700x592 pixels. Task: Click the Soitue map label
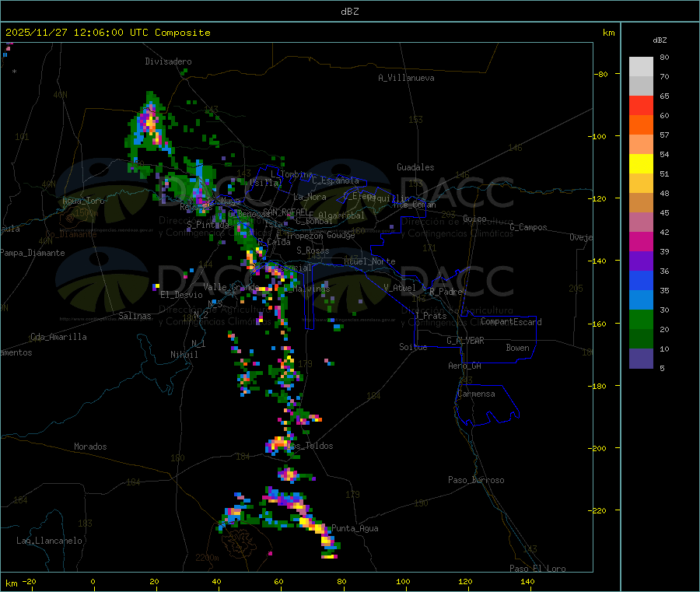[413, 347]
